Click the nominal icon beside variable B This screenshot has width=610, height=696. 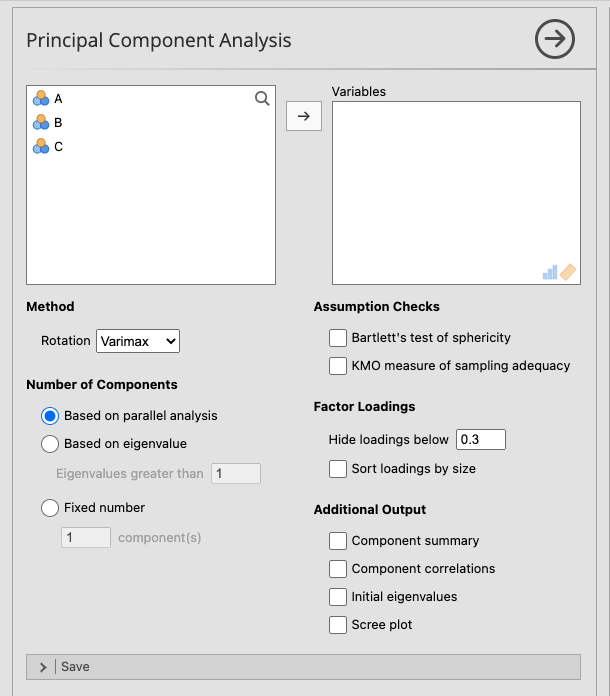pos(41,122)
